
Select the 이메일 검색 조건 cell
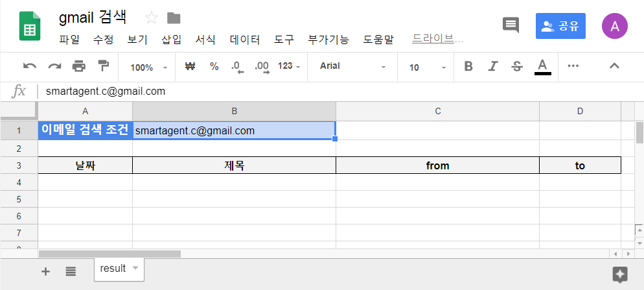(x=85, y=131)
